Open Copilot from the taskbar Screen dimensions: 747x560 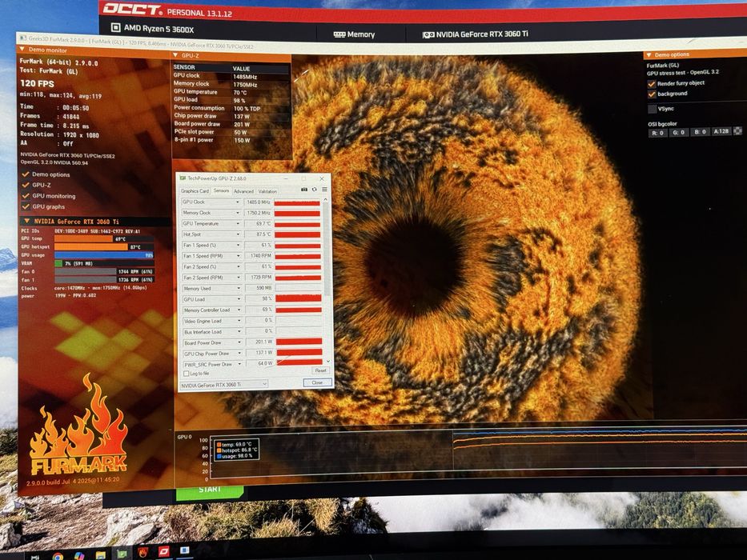point(79,556)
